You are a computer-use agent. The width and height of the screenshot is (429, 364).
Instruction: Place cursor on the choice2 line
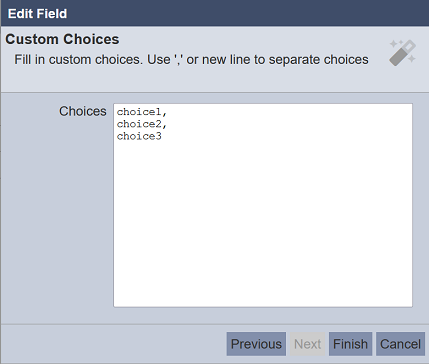(141, 124)
